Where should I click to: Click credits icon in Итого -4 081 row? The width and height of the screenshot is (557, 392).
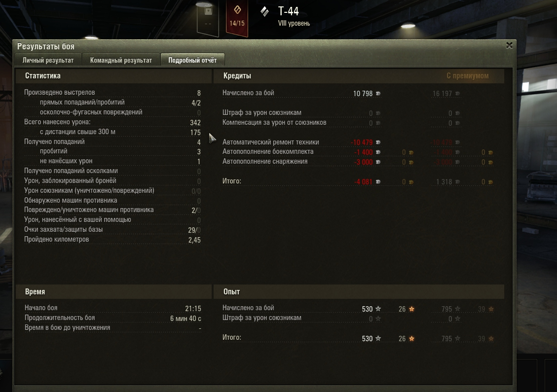coord(378,182)
